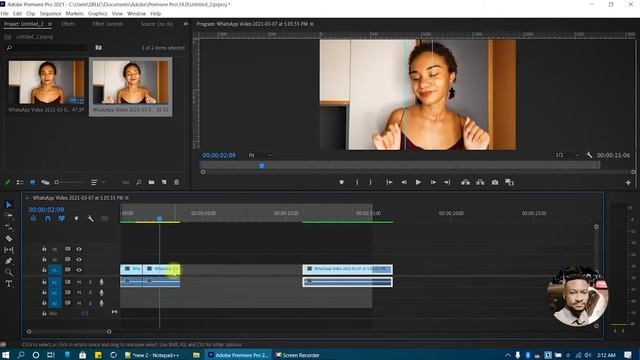Open Program monitor button editor plus
640x360 pixels.
628,183
